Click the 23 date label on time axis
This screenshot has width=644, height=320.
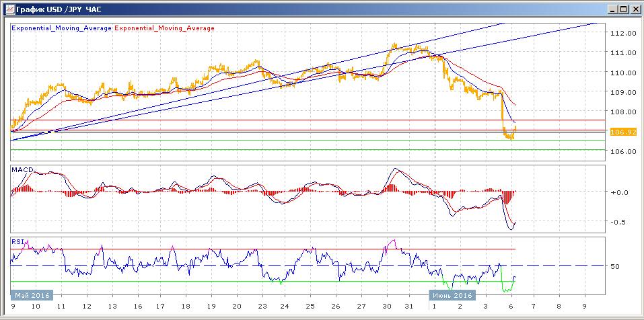coord(260,306)
